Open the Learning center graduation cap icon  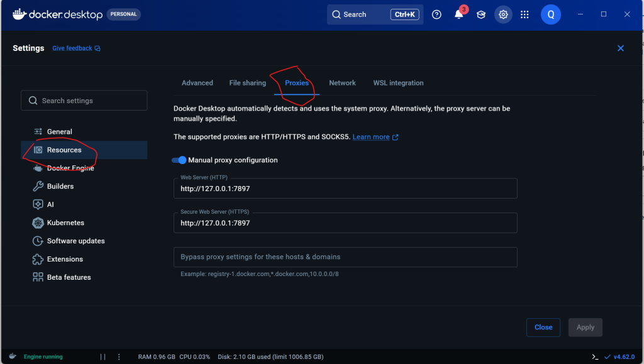481,14
